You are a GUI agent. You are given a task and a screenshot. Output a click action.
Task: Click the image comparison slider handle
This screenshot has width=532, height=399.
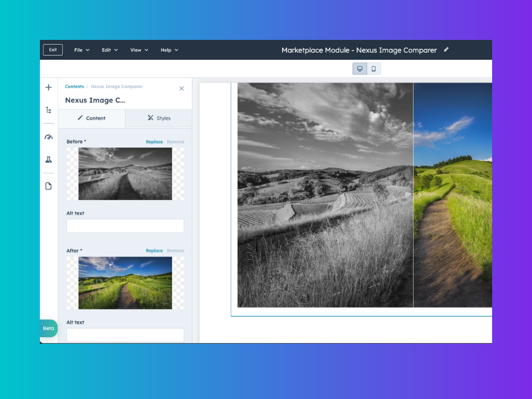pos(413,195)
